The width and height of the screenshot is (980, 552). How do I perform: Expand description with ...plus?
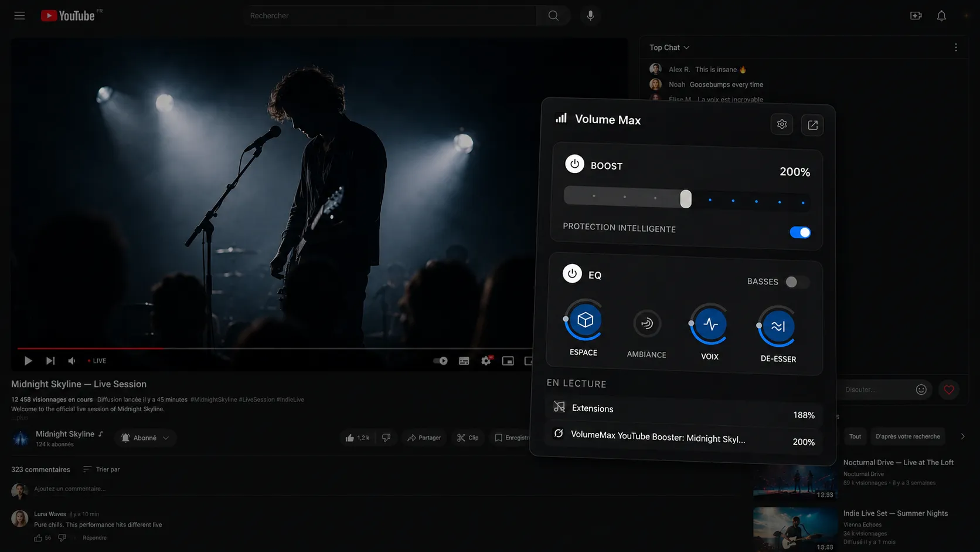click(x=19, y=418)
